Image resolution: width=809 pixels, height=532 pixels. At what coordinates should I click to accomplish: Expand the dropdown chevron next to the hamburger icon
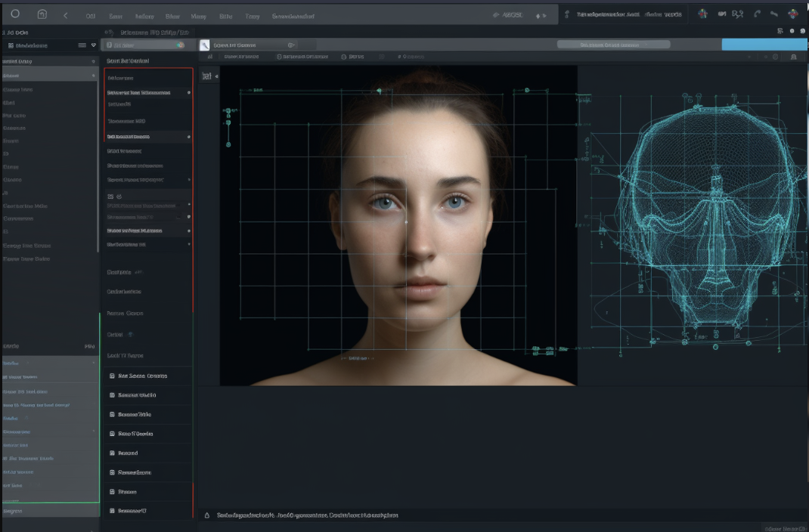93,45
